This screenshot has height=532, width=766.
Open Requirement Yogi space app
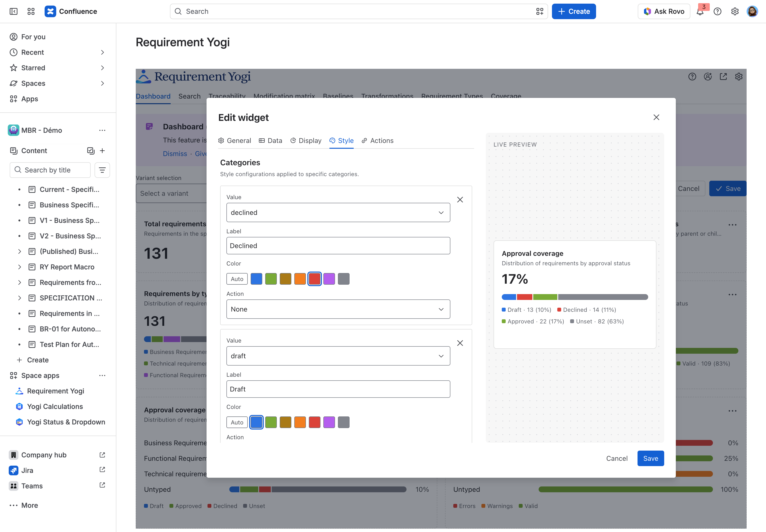pyautogui.click(x=55, y=391)
